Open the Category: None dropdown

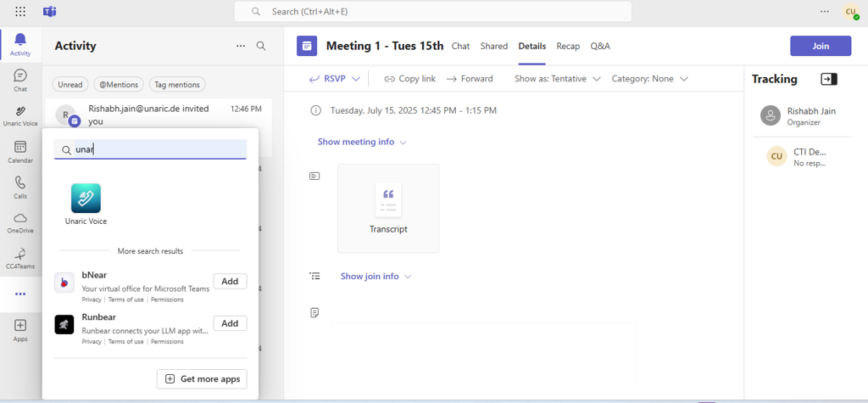649,79
